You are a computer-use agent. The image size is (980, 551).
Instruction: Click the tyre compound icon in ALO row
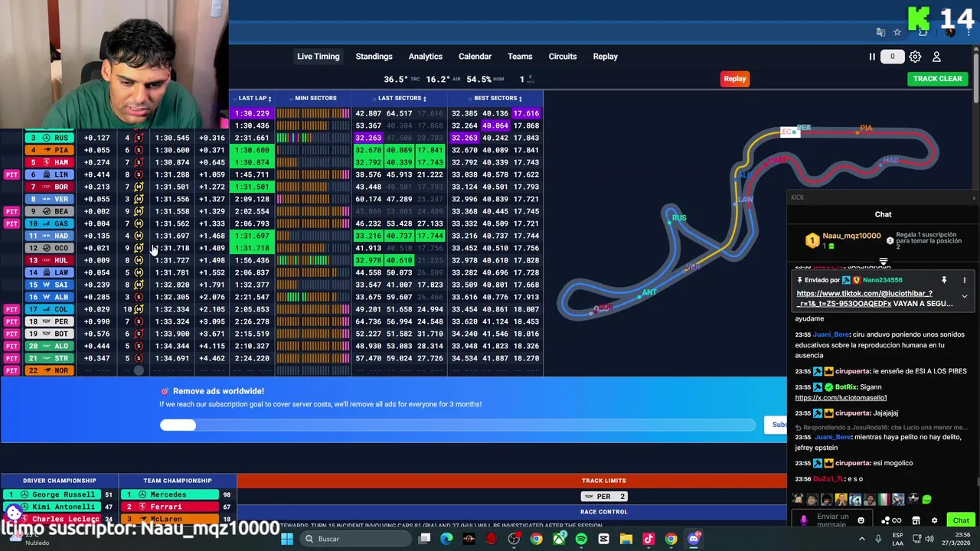[139, 346]
